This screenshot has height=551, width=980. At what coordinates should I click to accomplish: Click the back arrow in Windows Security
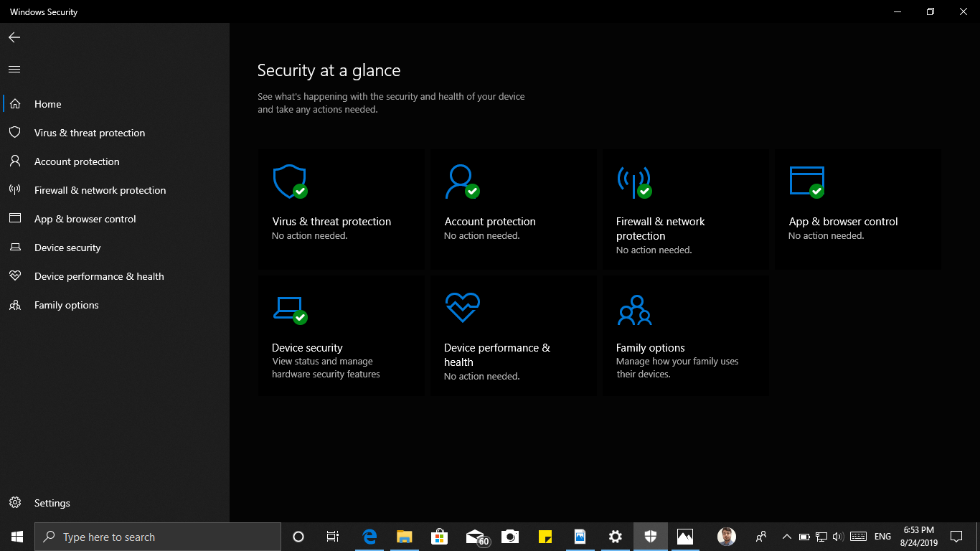pyautogui.click(x=14, y=37)
